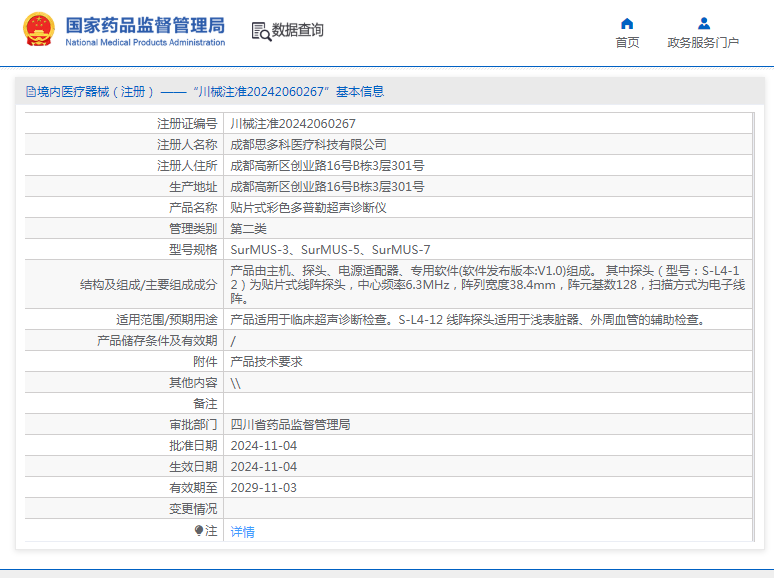Click the 产品技术要求 attachment value
Viewport: 774px width, 578px height.
click(x=266, y=362)
